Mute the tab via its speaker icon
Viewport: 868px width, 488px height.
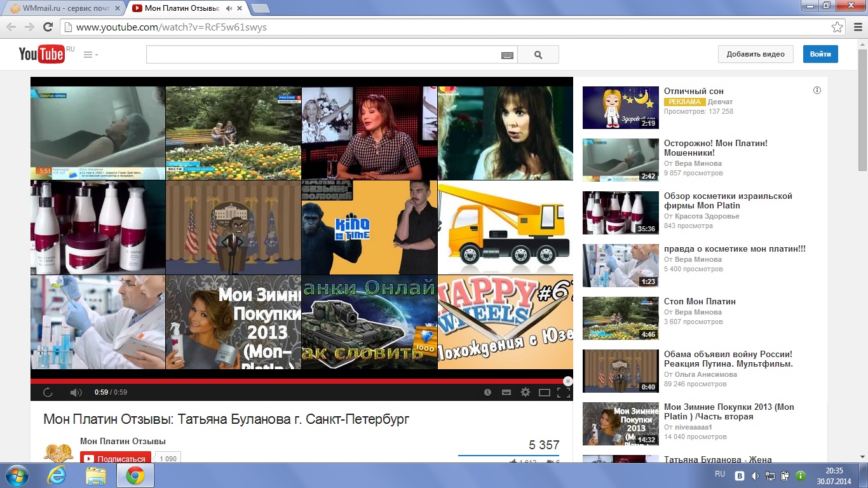[x=229, y=9]
